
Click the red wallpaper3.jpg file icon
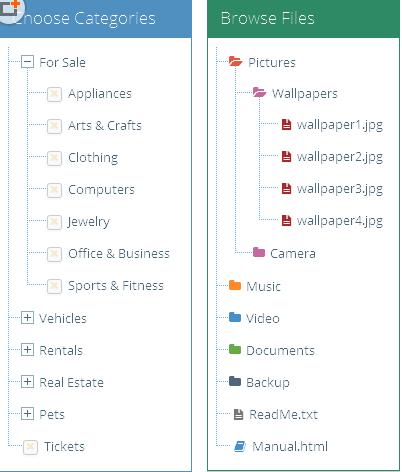[x=286, y=188]
